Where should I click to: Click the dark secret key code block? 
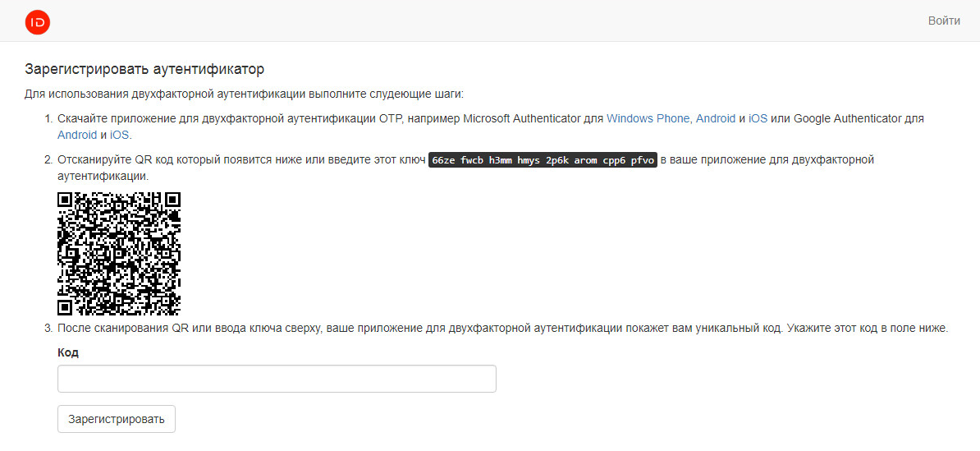click(x=543, y=160)
